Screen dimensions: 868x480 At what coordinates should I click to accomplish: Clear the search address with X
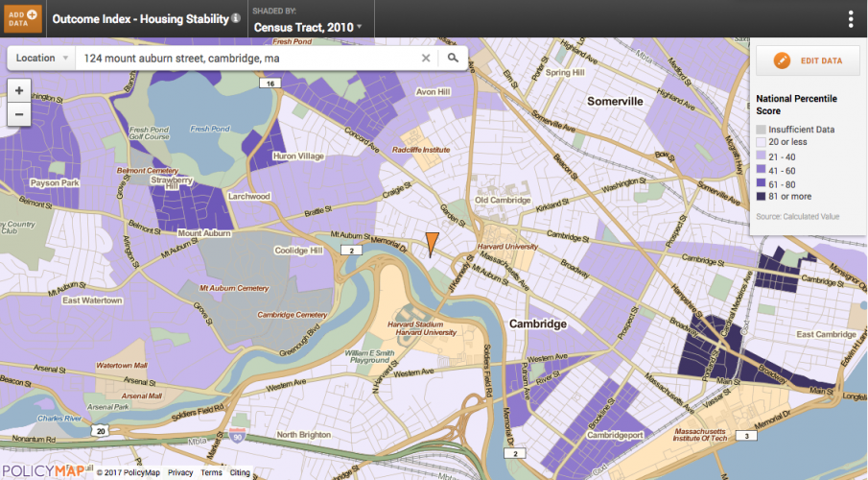click(x=426, y=59)
